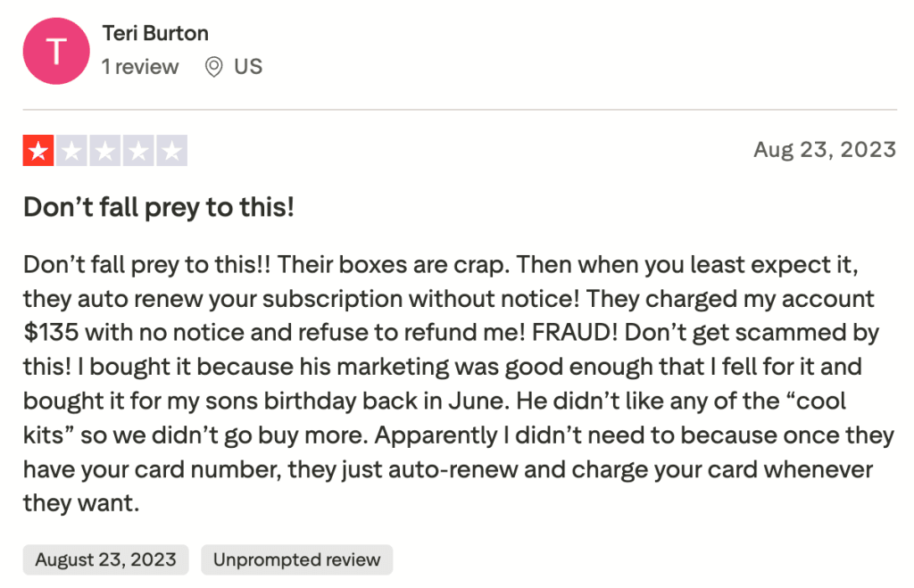
Task: Click the pink "T" profile avatar
Action: [56, 51]
